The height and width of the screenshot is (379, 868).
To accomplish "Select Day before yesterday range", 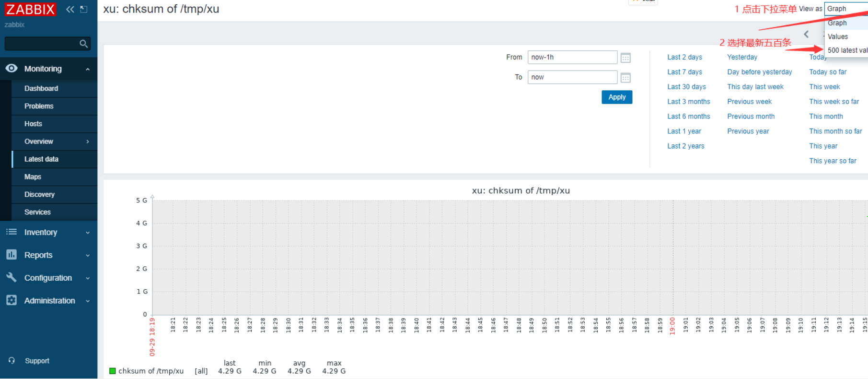I will pyautogui.click(x=760, y=72).
